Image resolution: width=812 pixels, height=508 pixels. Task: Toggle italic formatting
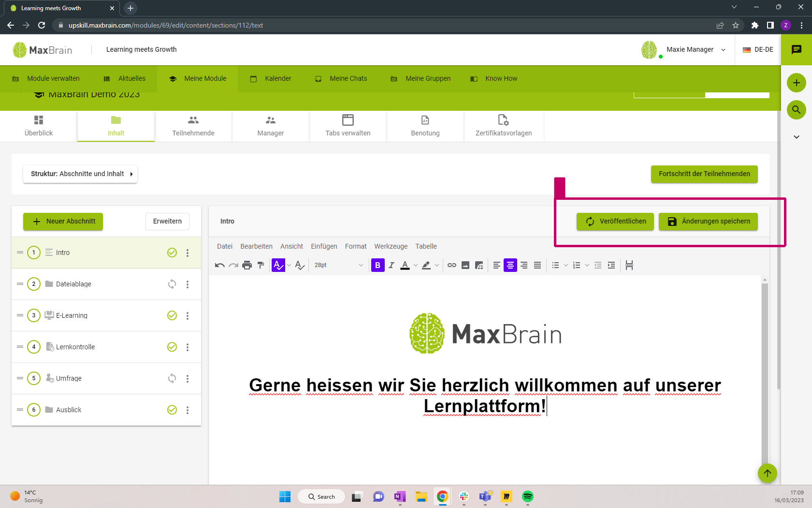(x=391, y=265)
